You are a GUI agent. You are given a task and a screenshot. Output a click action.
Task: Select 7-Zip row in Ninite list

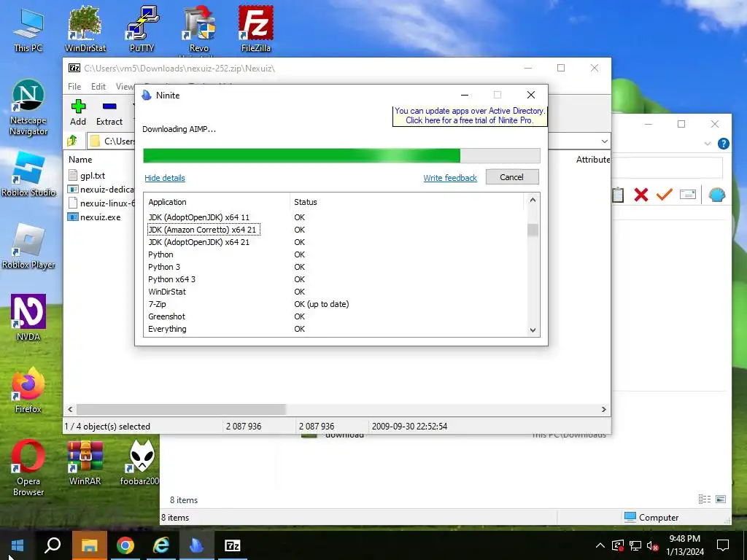point(335,304)
